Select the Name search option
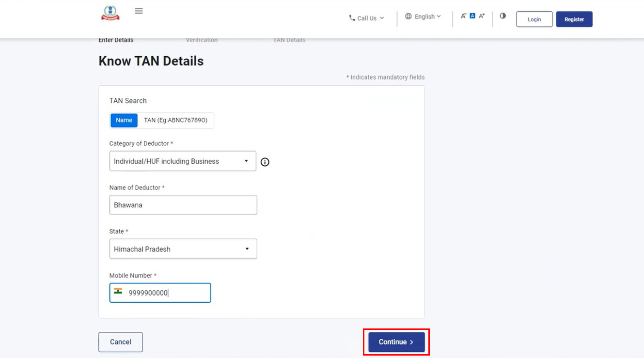 124,120
